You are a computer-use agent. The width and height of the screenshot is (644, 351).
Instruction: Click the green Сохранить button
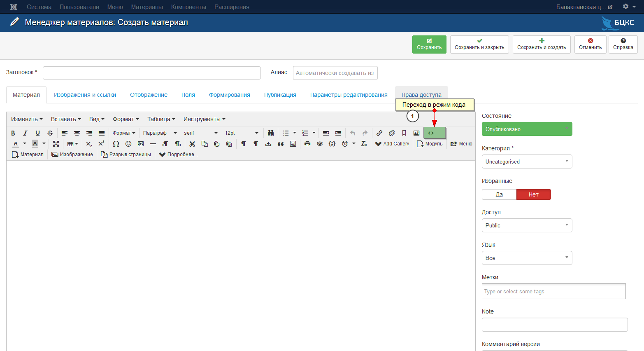click(x=429, y=44)
